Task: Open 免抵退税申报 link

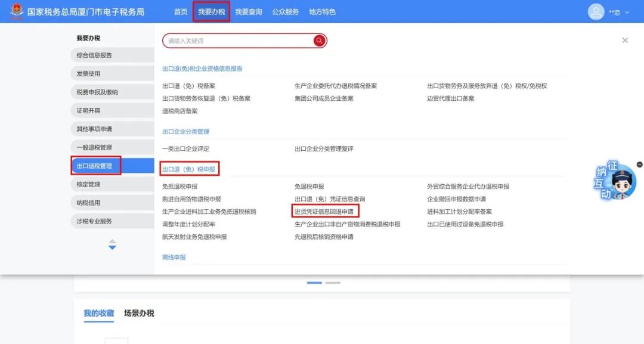Action: point(179,187)
